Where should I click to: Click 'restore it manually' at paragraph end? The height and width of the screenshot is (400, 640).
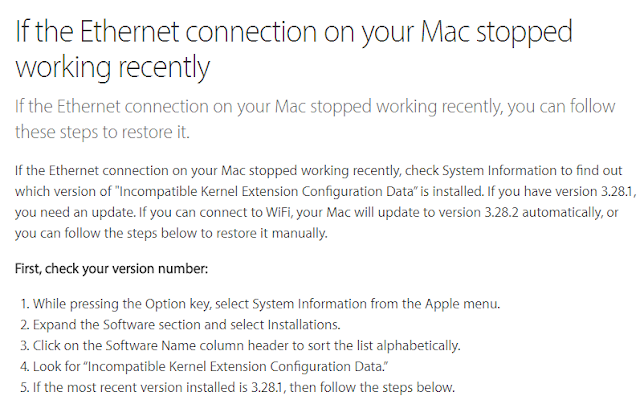coord(271,233)
